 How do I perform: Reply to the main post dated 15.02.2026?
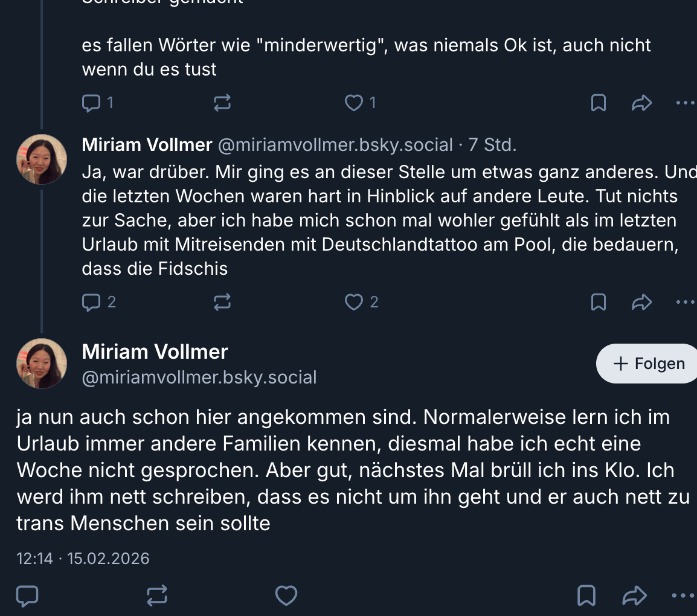pos(27,596)
